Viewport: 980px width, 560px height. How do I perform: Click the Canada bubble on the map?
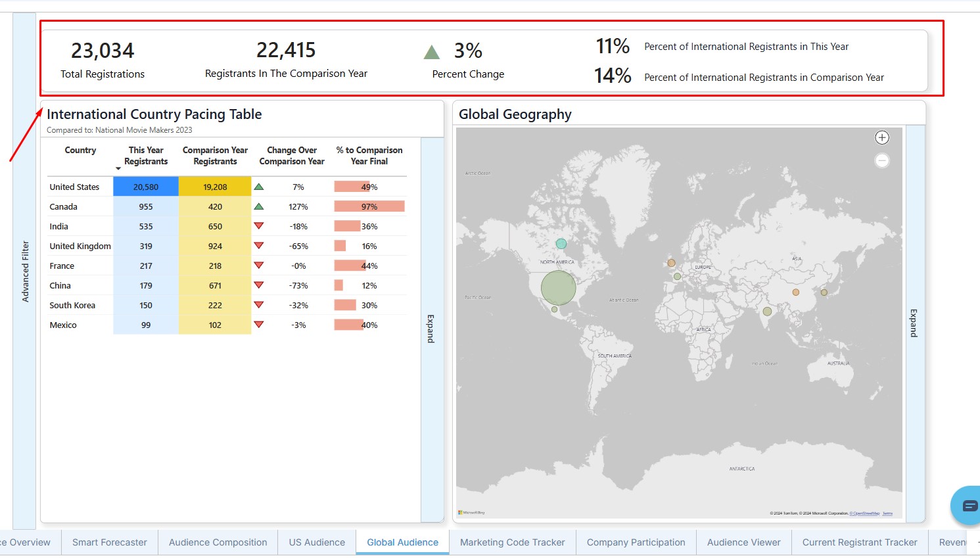click(x=561, y=244)
